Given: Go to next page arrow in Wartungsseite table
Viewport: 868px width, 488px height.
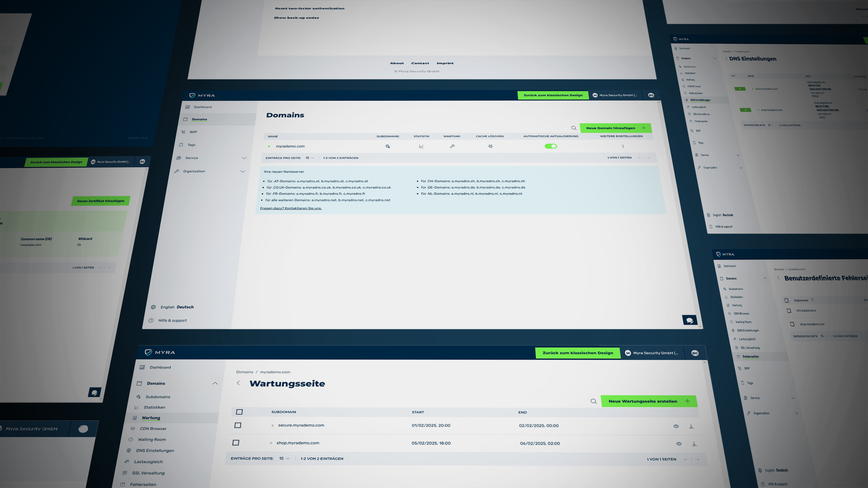Looking at the screenshot, I should [x=697, y=459].
